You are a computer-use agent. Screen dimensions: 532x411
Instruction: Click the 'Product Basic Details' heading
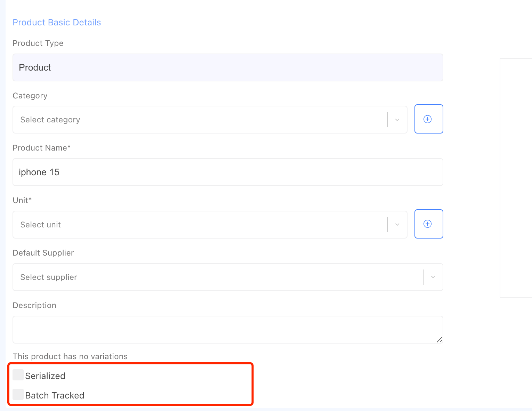(57, 22)
